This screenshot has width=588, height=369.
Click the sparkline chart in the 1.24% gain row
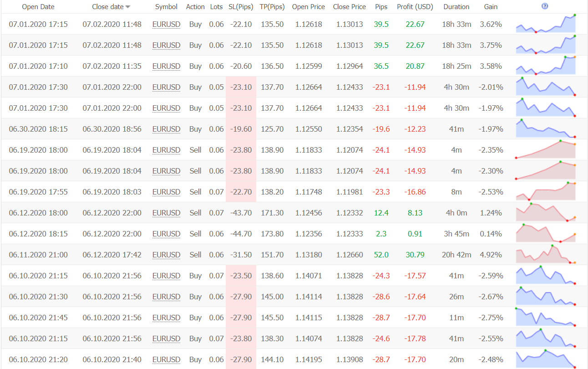[546, 212]
